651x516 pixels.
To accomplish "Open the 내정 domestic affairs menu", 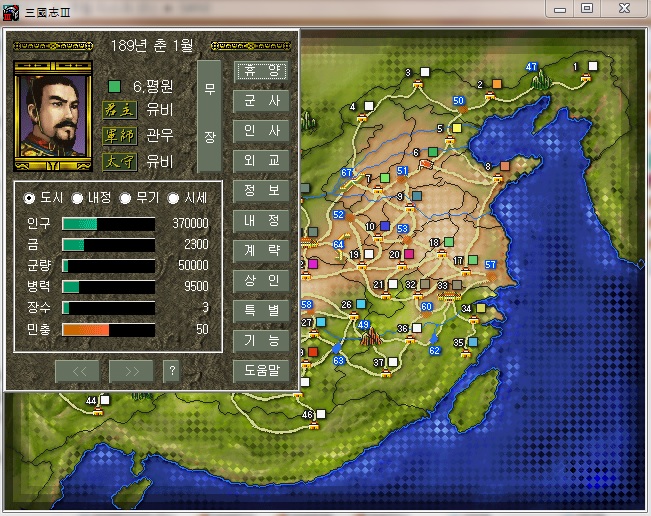I will 261,220.
